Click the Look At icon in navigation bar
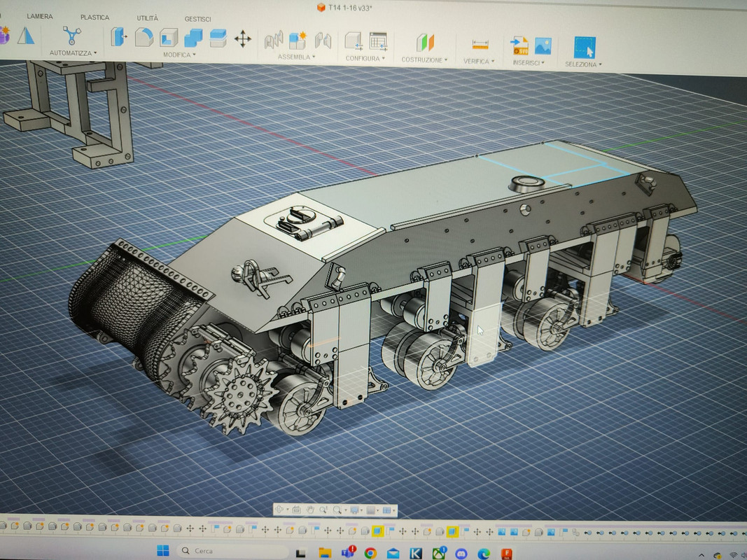 [x=297, y=509]
